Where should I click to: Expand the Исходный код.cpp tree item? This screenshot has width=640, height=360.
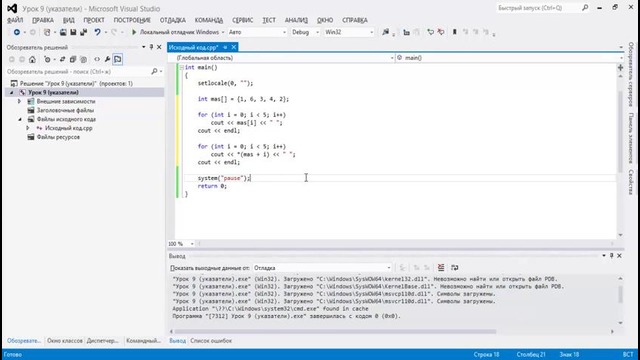(27, 128)
